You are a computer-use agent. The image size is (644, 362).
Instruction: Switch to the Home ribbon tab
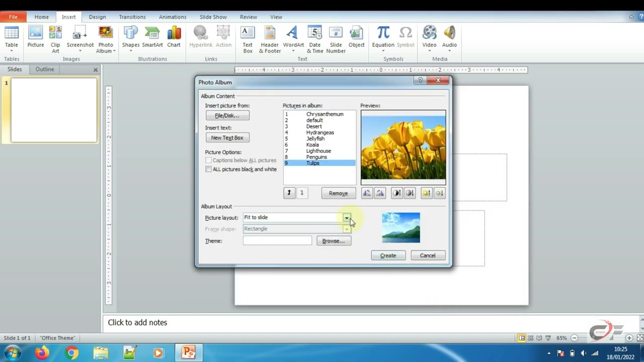42,17
